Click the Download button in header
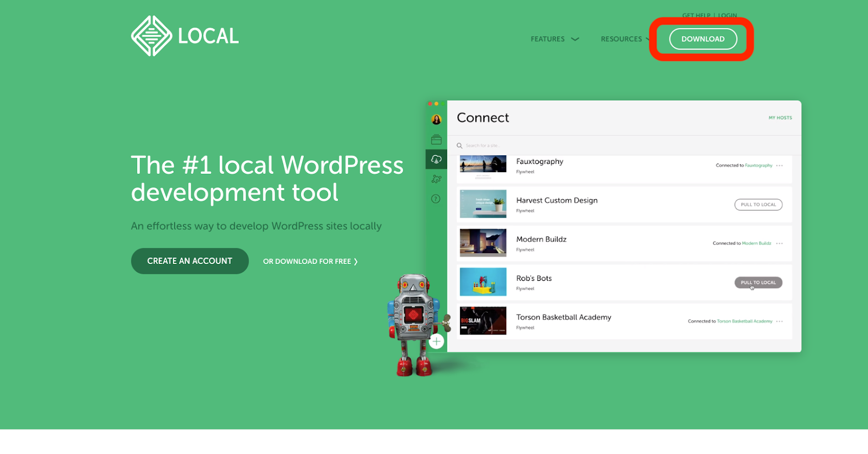The height and width of the screenshot is (454, 868). (x=703, y=39)
